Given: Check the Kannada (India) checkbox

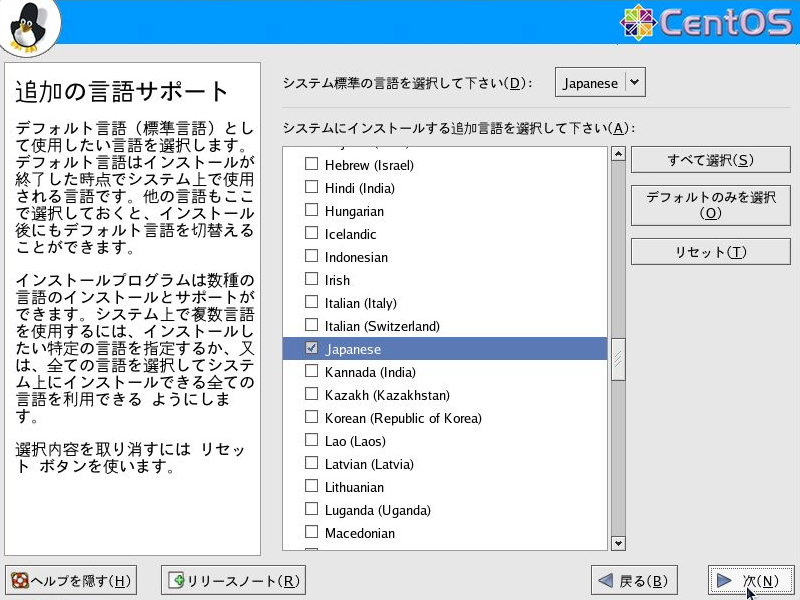Looking at the screenshot, I should coord(311,371).
